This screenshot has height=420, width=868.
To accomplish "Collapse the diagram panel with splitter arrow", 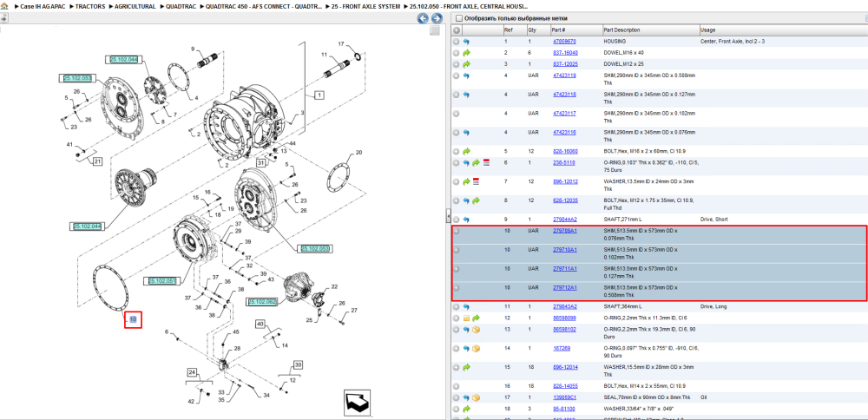I will pos(448,214).
